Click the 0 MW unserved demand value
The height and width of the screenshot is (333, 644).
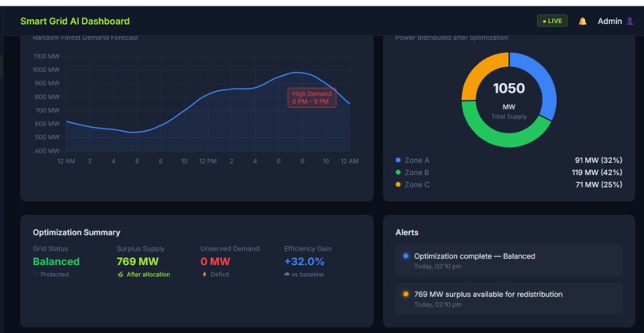tap(215, 262)
